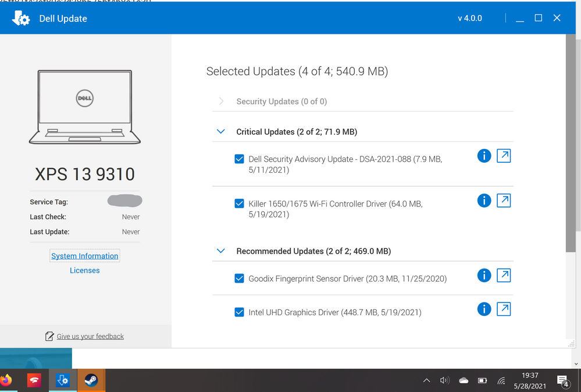Open external link for Killer Wi-Fi driver

tap(504, 200)
